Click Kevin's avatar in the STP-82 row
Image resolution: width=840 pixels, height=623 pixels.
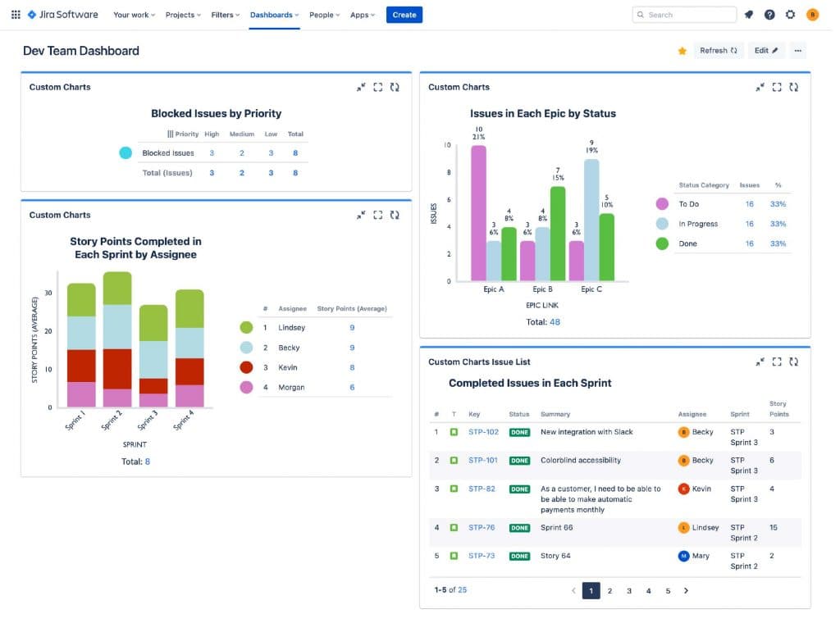coord(683,489)
